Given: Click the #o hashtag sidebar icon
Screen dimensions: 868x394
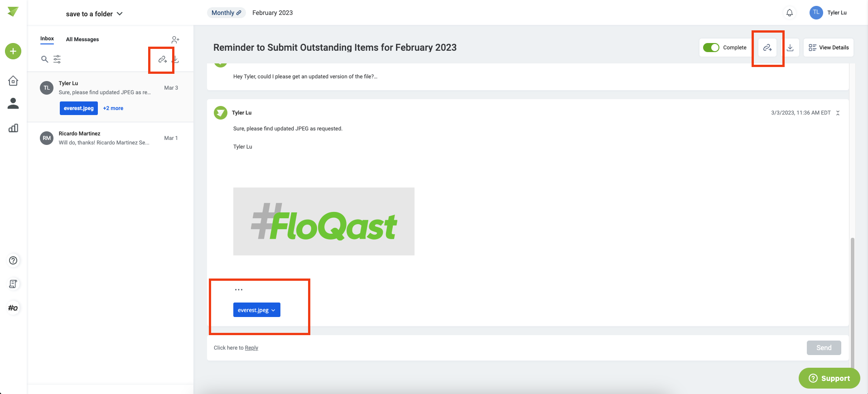Looking at the screenshot, I should (x=13, y=308).
